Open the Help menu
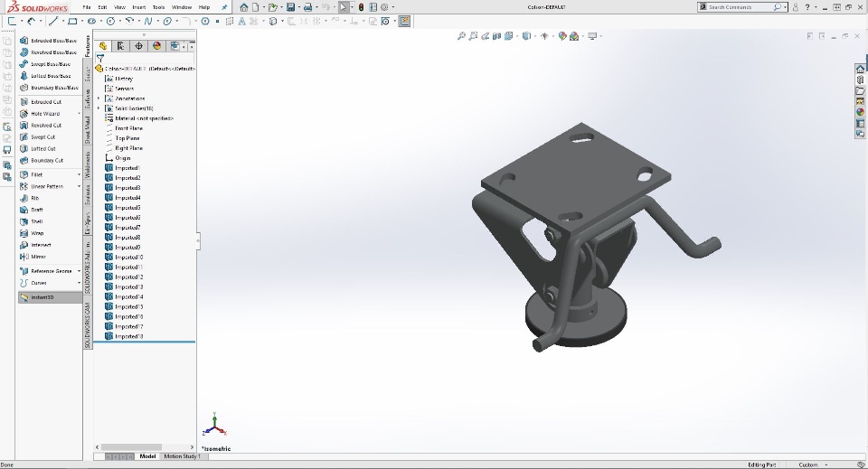 [x=204, y=7]
